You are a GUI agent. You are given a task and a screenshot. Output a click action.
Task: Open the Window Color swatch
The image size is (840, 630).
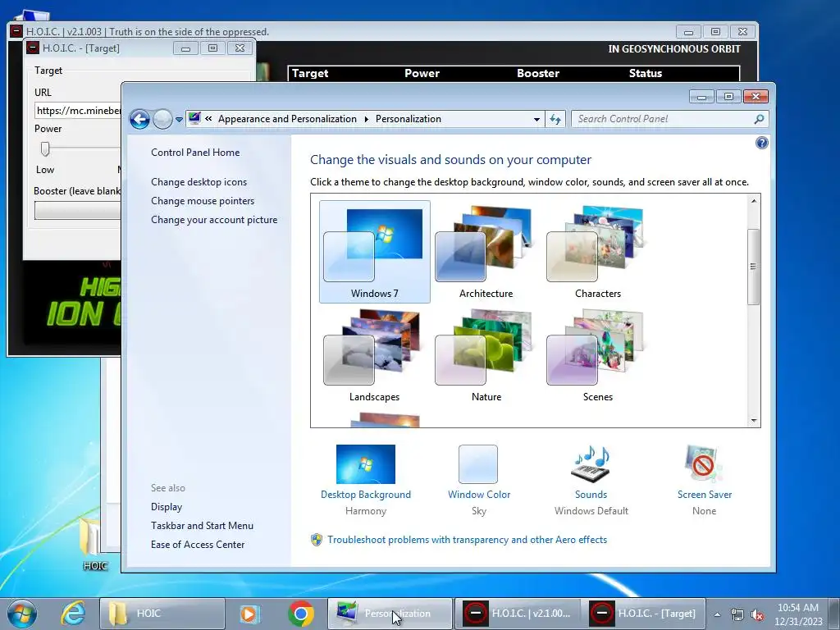click(478, 464)
